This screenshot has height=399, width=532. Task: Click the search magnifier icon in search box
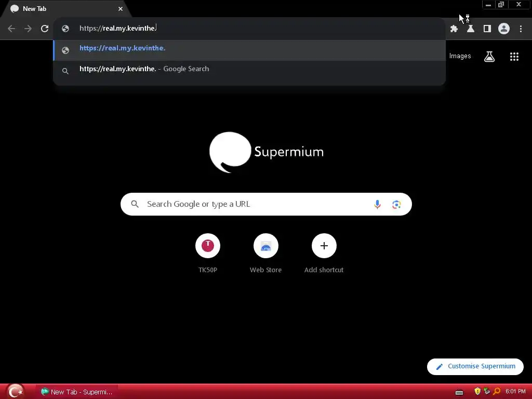pos(135,204)
